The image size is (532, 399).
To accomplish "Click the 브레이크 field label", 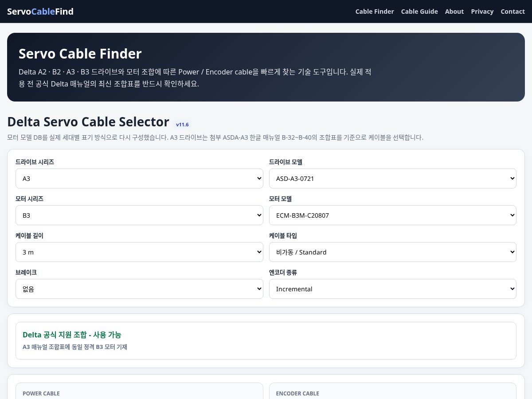I will point(26,273).
